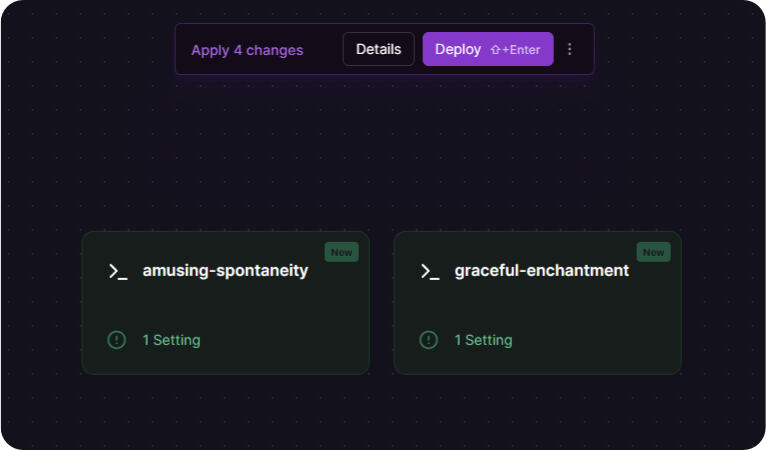Click the Apply 4 changes label
Screen dimensions: 766x450
click(x=247, y=50)
